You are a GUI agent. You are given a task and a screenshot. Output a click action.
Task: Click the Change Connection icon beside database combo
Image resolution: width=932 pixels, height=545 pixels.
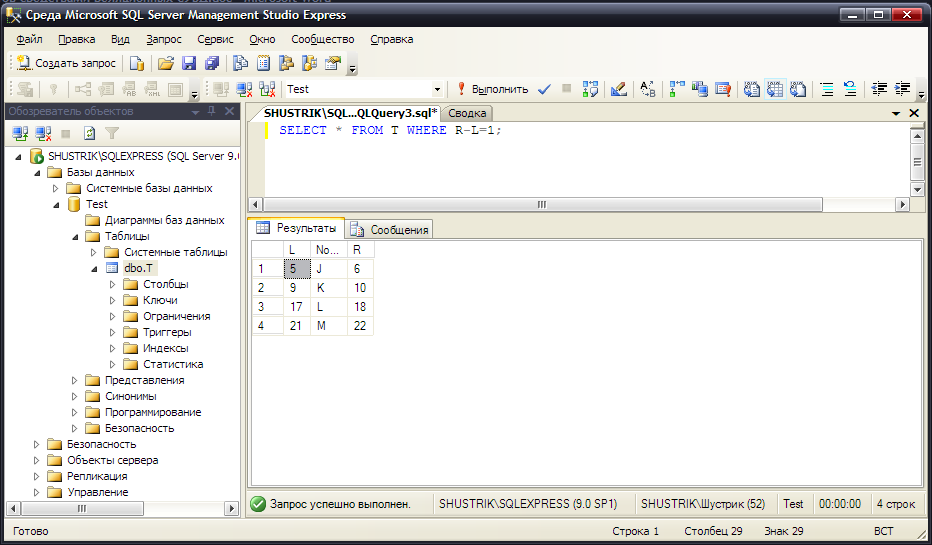267,89
